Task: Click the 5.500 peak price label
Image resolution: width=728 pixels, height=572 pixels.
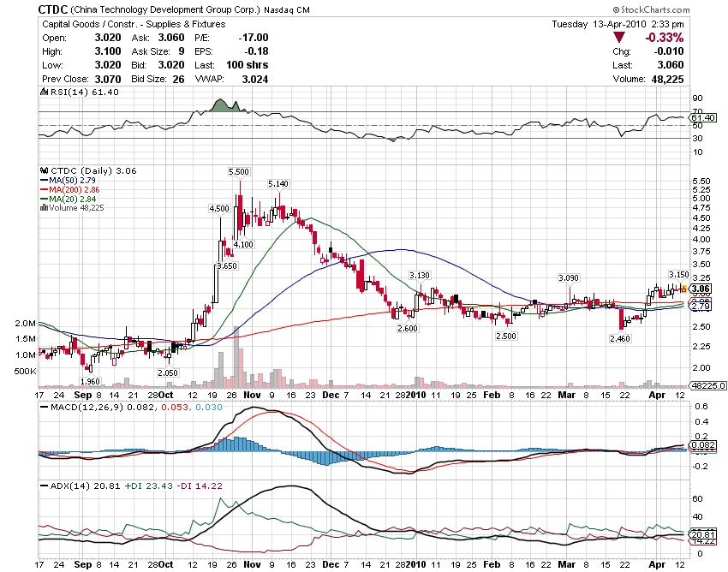Action: click(239, 172)
